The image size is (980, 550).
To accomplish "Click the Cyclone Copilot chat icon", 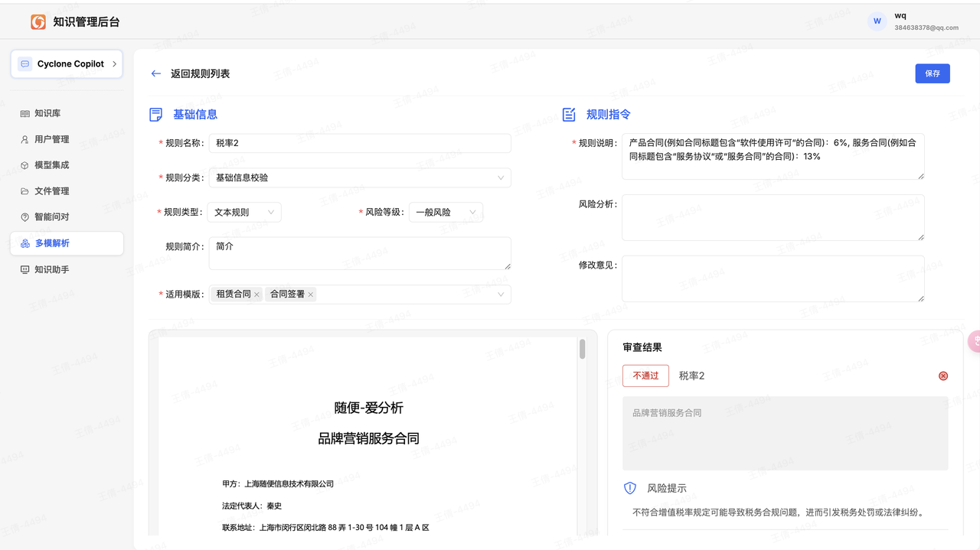I will tap(25, 64).
